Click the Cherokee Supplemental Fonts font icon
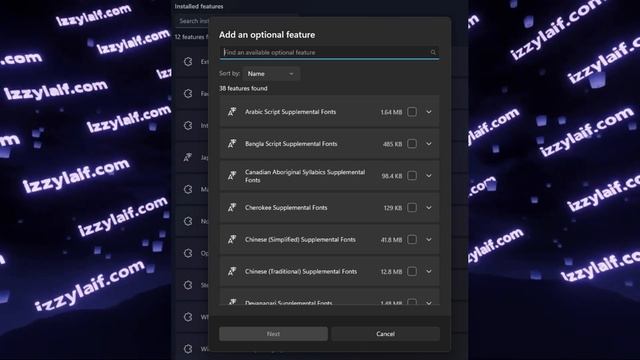 (x=232, y=207)
